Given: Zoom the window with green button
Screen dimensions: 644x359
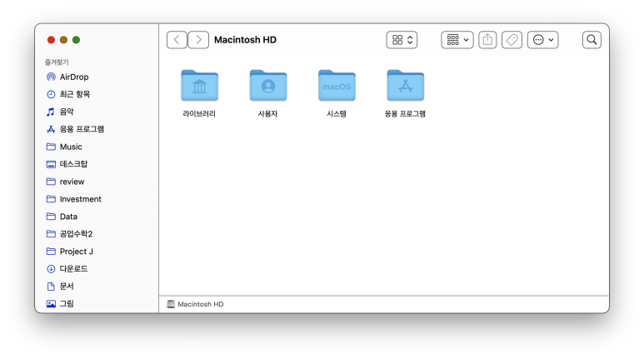Looking at the screenshot, I should pos(76,40).
